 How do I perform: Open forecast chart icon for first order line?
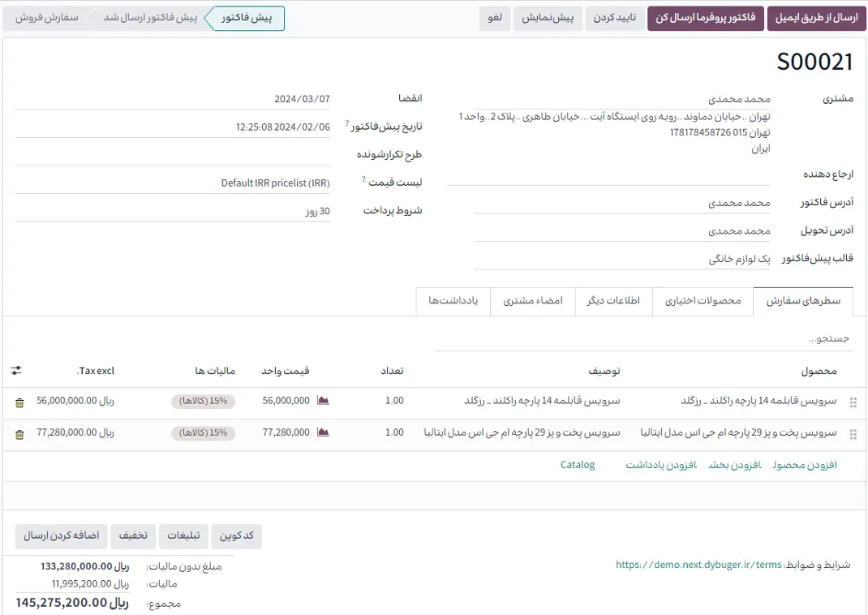(323, 401)
